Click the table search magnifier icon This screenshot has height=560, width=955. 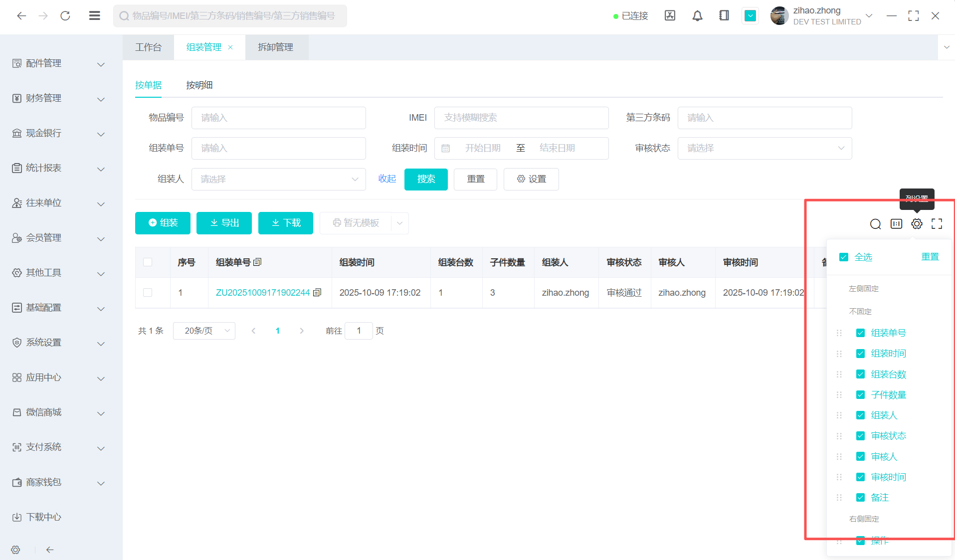coord(875,224)
